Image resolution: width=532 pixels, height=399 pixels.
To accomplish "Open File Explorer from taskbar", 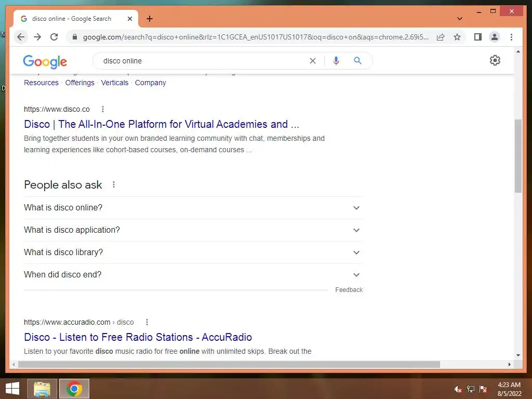I will 42,389.
